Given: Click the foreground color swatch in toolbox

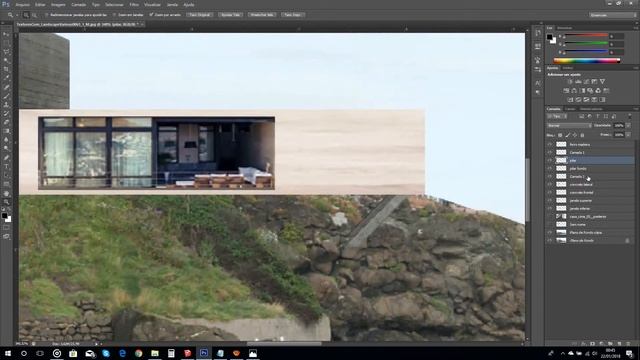Looking at the screenshot, I should [x=4, y=215].
